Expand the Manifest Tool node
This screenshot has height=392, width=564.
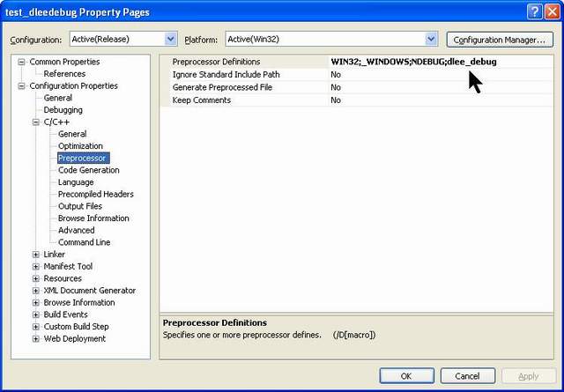point(35,267)
